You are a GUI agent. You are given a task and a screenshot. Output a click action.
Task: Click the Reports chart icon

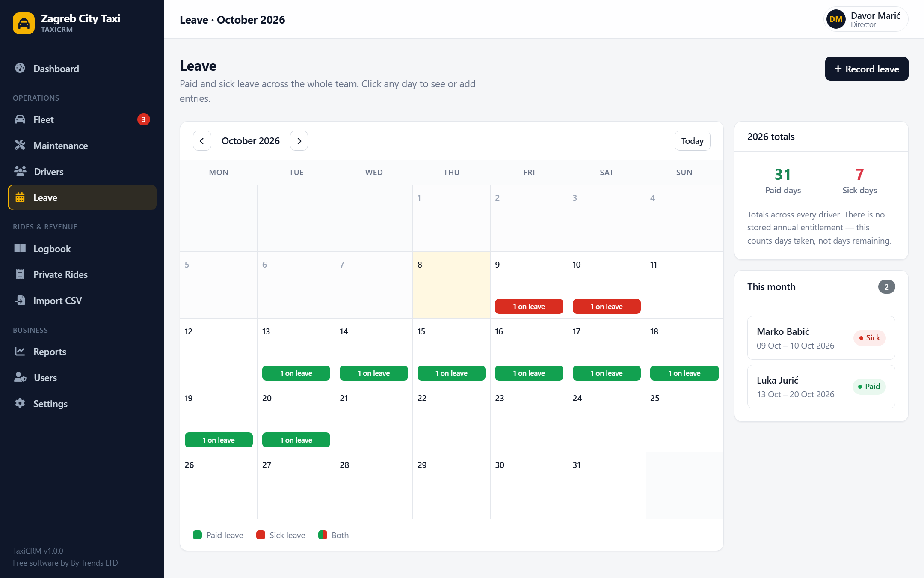tap(20, 352)
